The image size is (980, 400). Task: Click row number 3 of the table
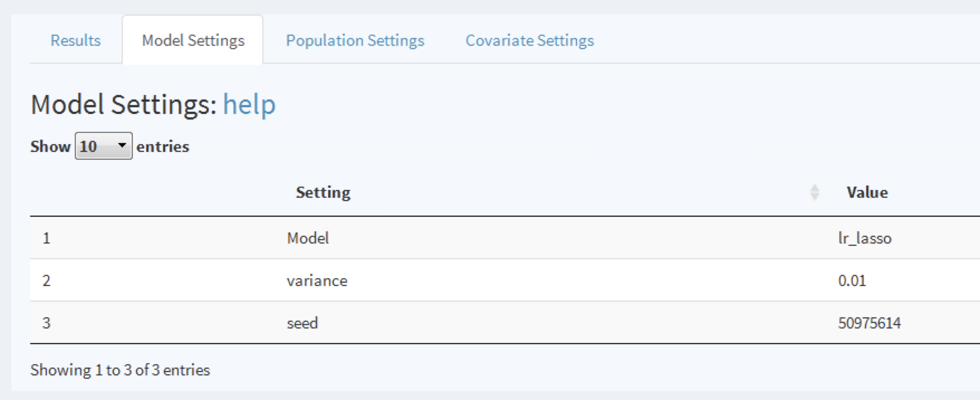tap(46, 323)
